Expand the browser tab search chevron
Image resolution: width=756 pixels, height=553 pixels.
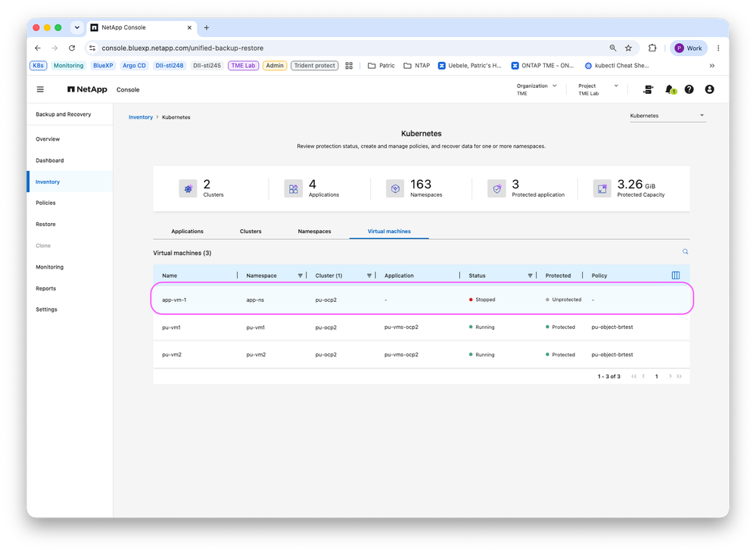pyautogui.click(x=77, y=28)
